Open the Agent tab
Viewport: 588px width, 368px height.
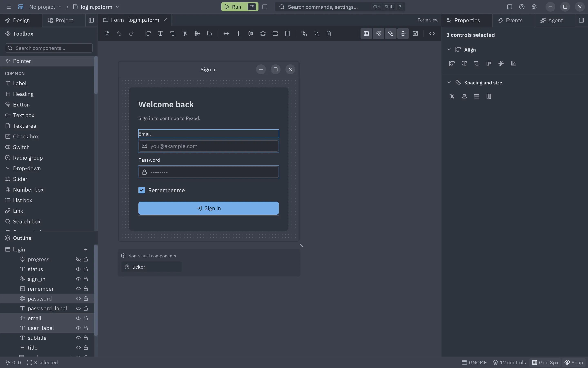point(555,20)
